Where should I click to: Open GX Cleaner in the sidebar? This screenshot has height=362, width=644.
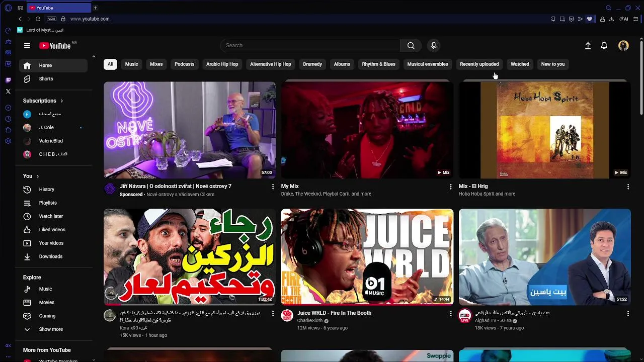tap(8, 42)
